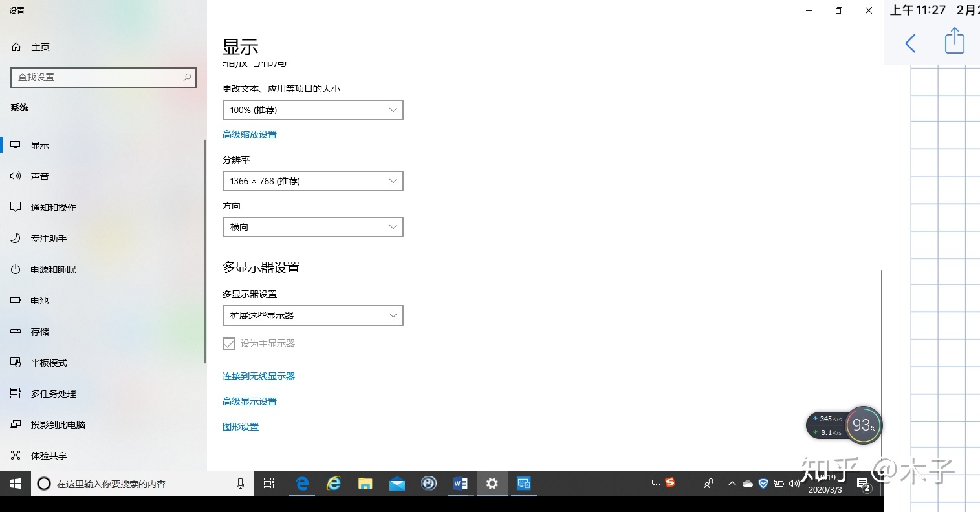Toggle the 设为主显示器 checkbox
Image resolution: width=980 pixels, height=512 pixels.
(229, 344)
